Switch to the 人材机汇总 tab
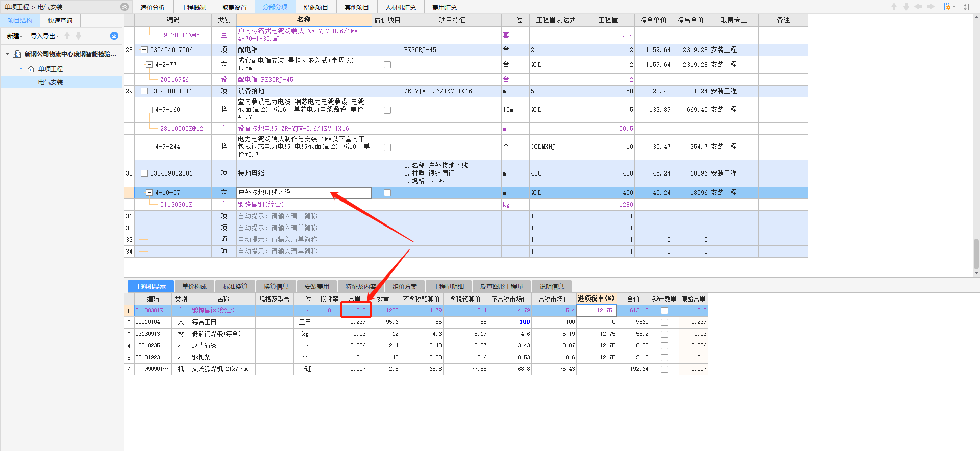This screenshot has width=980, height=451. [401, 7]
